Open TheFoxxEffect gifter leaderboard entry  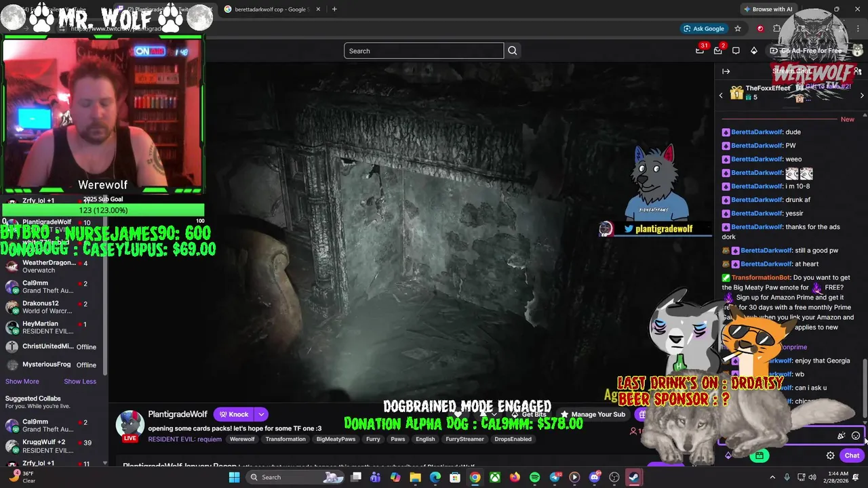tap(759, 93)
